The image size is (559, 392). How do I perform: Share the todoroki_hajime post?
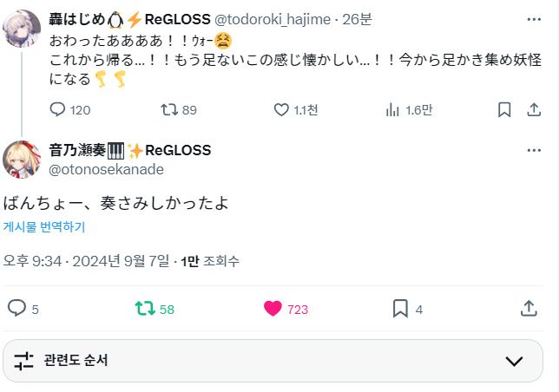pos(534,109)
